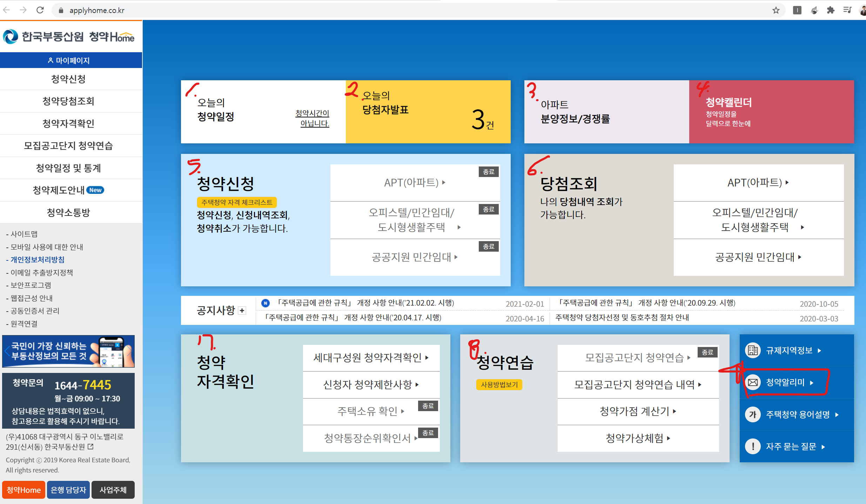The width and height of the screenshot is (866, 504).
Task: Open 청약가점 계산기 arrow link
Action: point(674,411)
